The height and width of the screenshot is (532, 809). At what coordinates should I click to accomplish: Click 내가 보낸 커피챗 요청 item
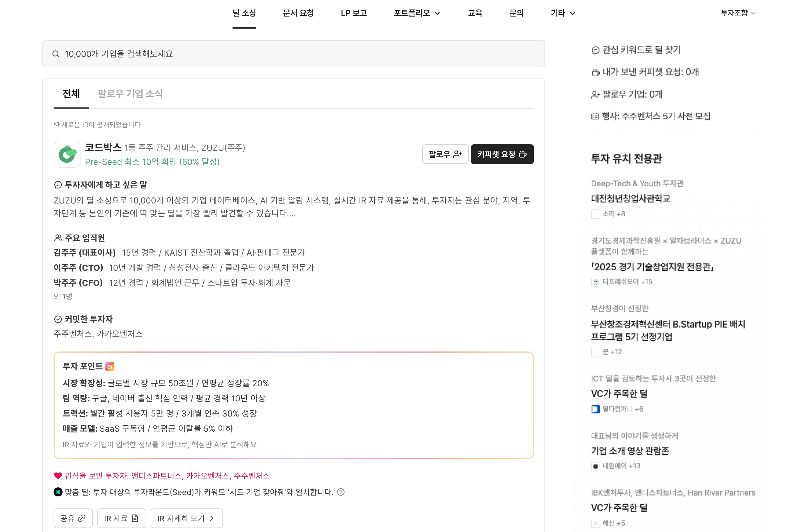coord(650,72)
